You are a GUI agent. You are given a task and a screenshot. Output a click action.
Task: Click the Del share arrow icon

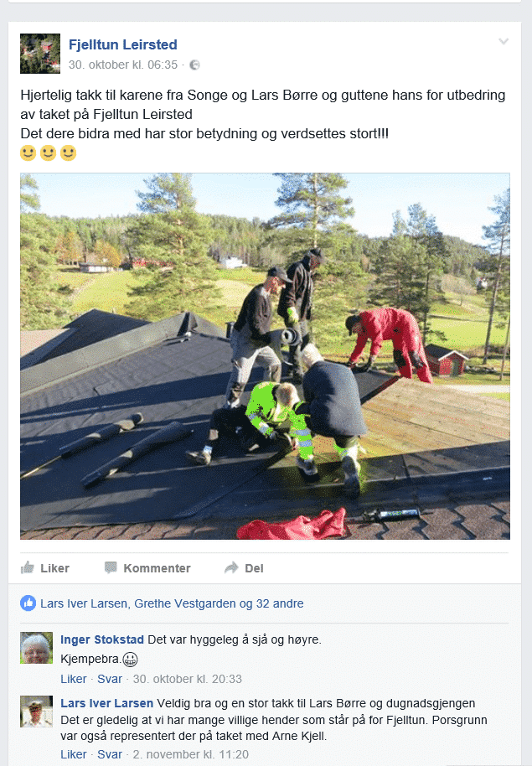(231, 567)
